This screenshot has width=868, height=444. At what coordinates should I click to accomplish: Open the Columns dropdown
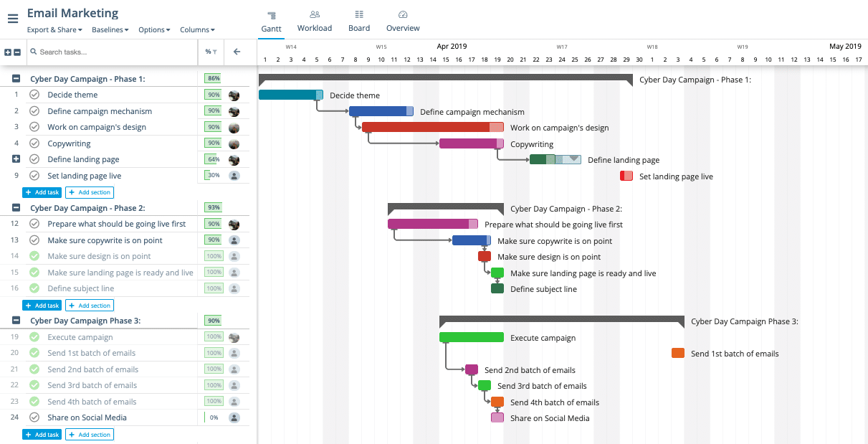click(x=197, y=29)
